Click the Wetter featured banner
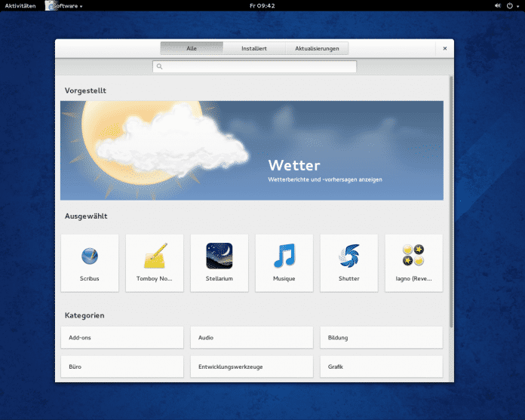This screenshot has width=525, height=420. [251, 150]
